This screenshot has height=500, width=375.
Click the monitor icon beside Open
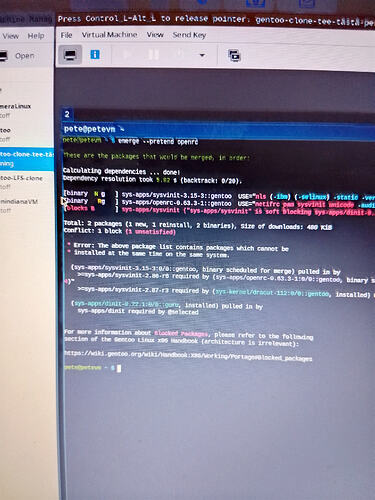click(x=3, y=56)
